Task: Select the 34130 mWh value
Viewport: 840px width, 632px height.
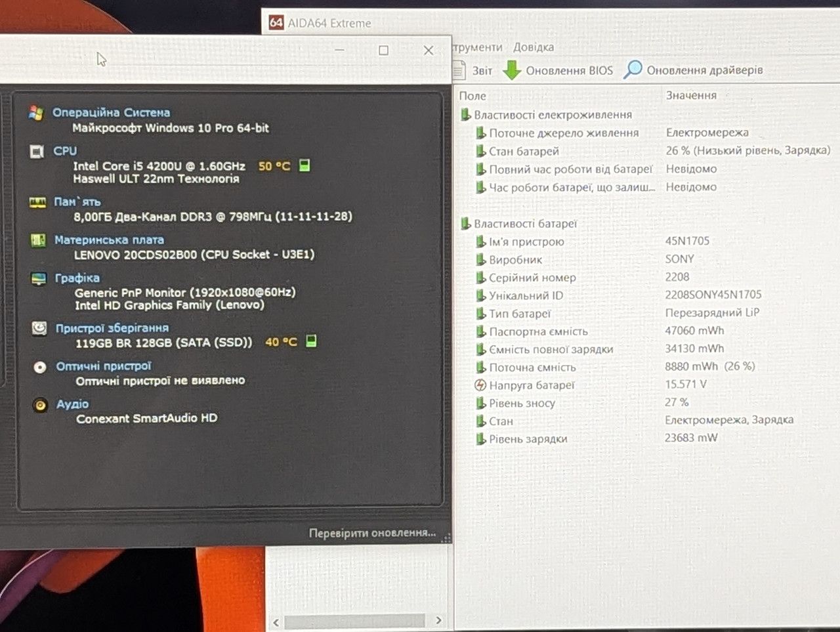Action: point(694,348)
